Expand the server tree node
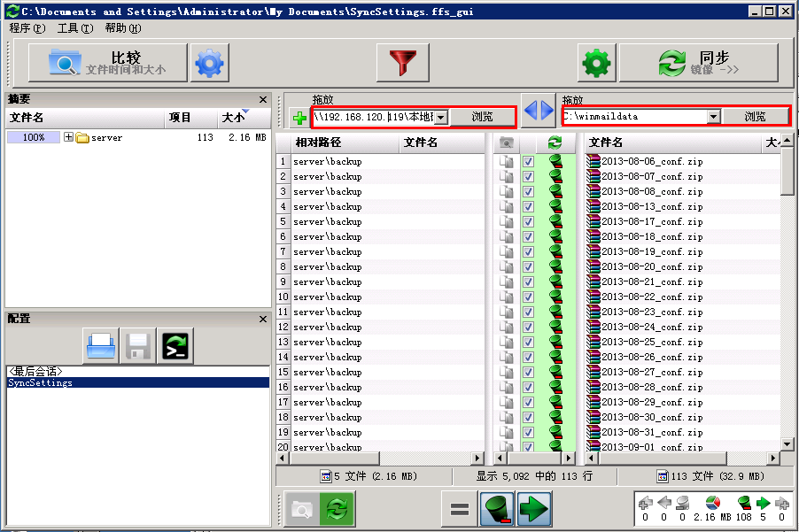Screen dimensions: 799x532 tap(68, 138)
